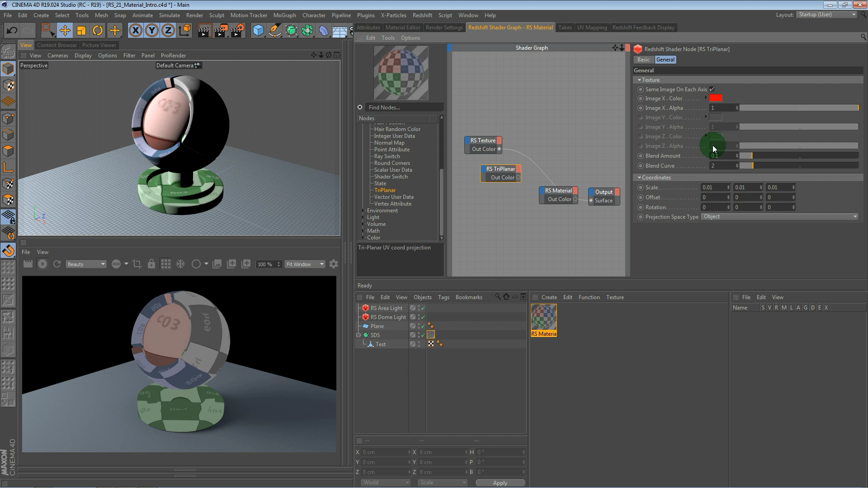This screenshot has height=488, width=868.
Task: Select the Rotate tool
Action: [x=98, y=31]
